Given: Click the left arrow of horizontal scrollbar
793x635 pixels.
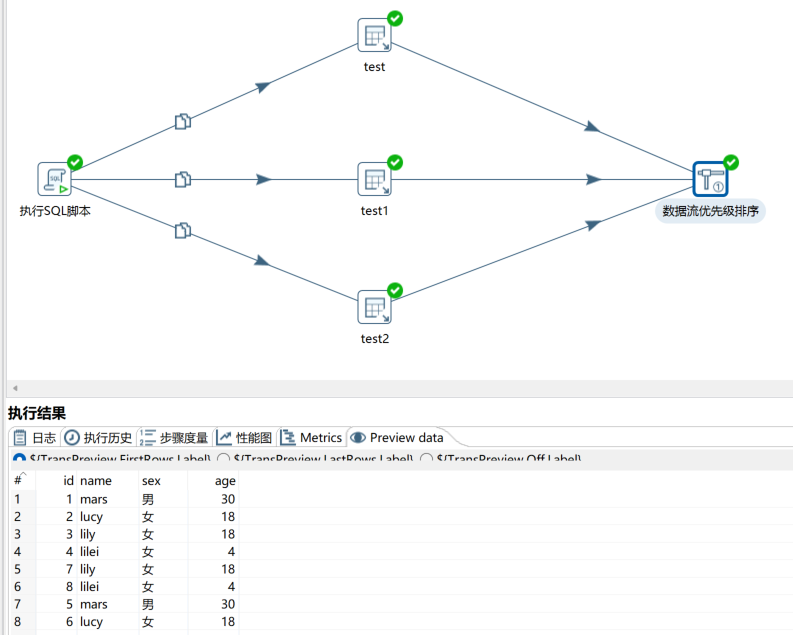Looking at the screenshot, I should 14,388.
